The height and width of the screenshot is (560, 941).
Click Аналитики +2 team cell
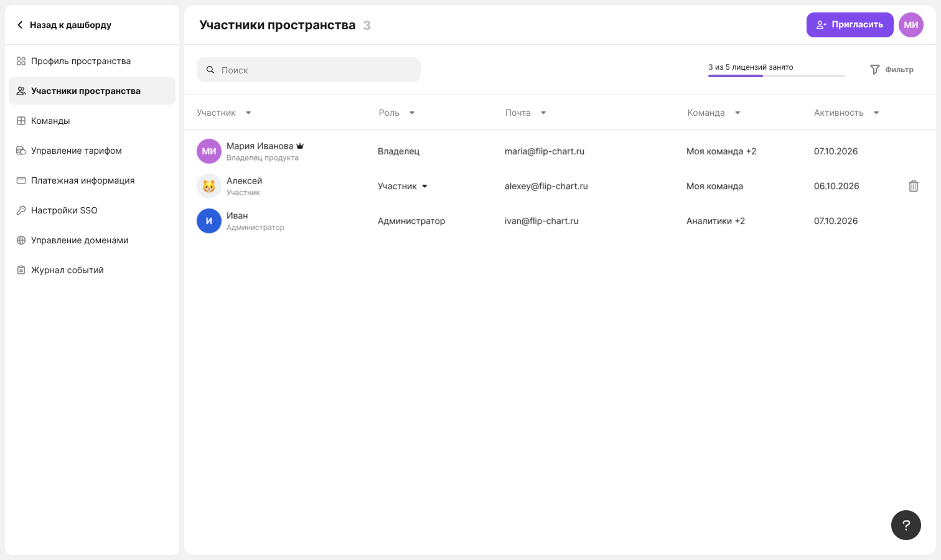pyautogui.click(x=716, y=221)
